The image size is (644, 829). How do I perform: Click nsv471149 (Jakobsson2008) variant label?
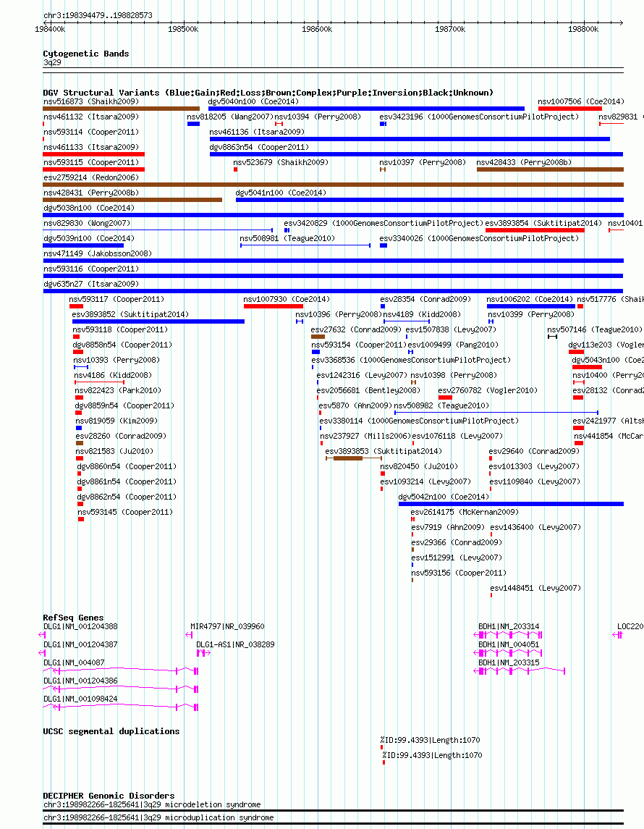pyautogui.click(x=98, y=254)
